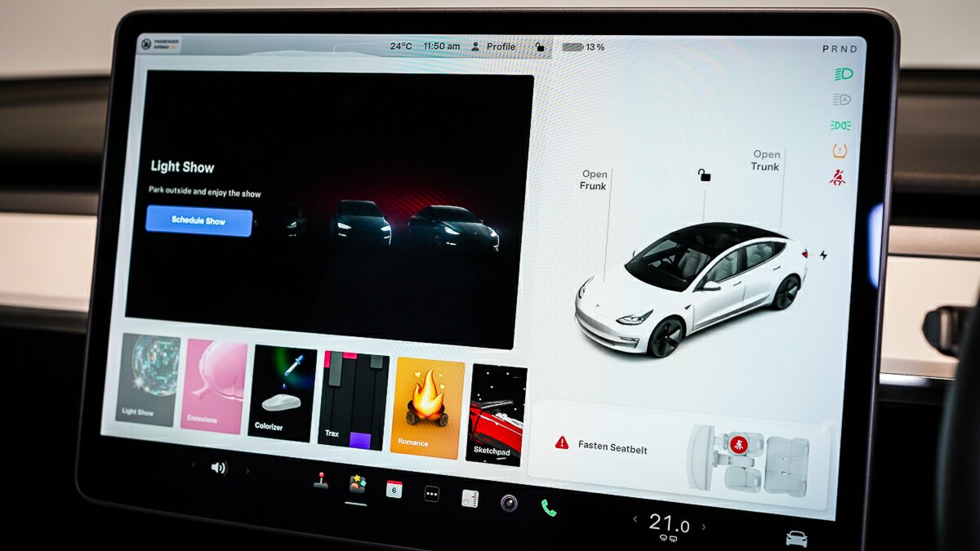The height and width of the screenshot is (551, 980).
Task: Tap the Fasten Seatbelt warning message
Action: (612, 447)
